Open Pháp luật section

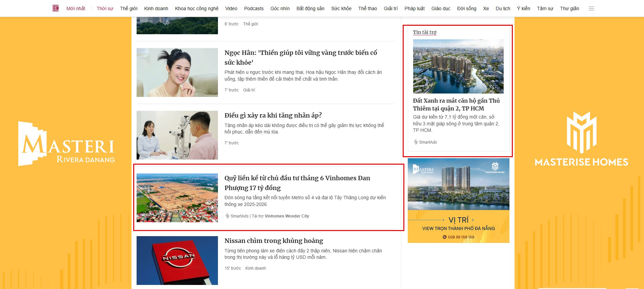click(x=414, y=8)
